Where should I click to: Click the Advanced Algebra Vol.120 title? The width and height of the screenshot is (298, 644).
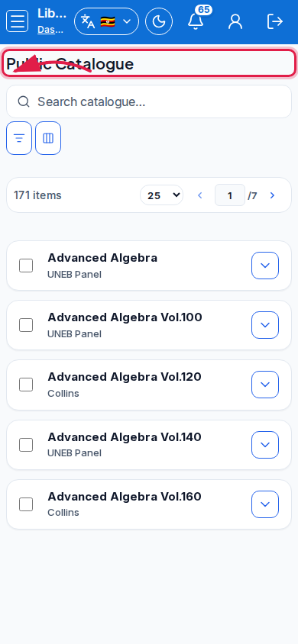125,377
